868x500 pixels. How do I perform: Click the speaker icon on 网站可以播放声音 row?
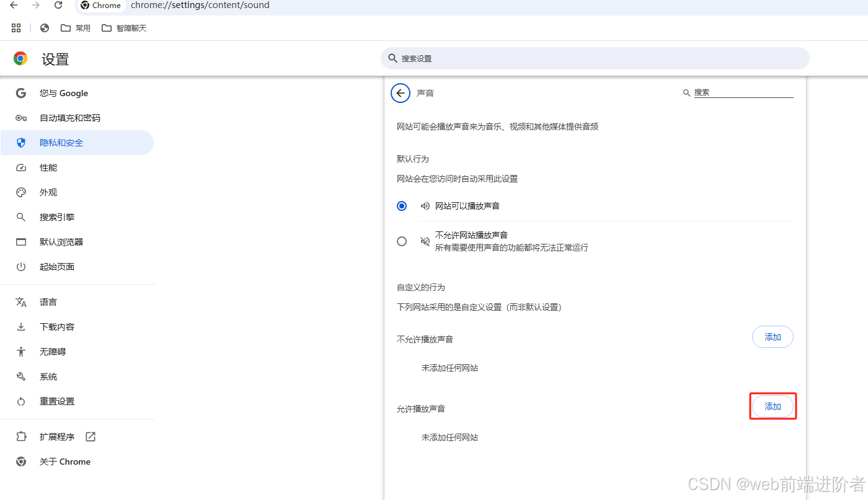(425, 205)
